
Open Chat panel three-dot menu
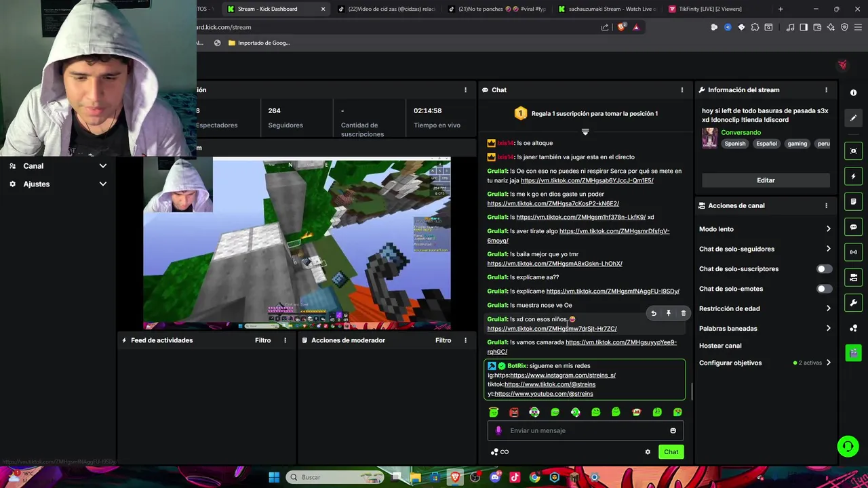pyautogui.click(x=682, y=90)
